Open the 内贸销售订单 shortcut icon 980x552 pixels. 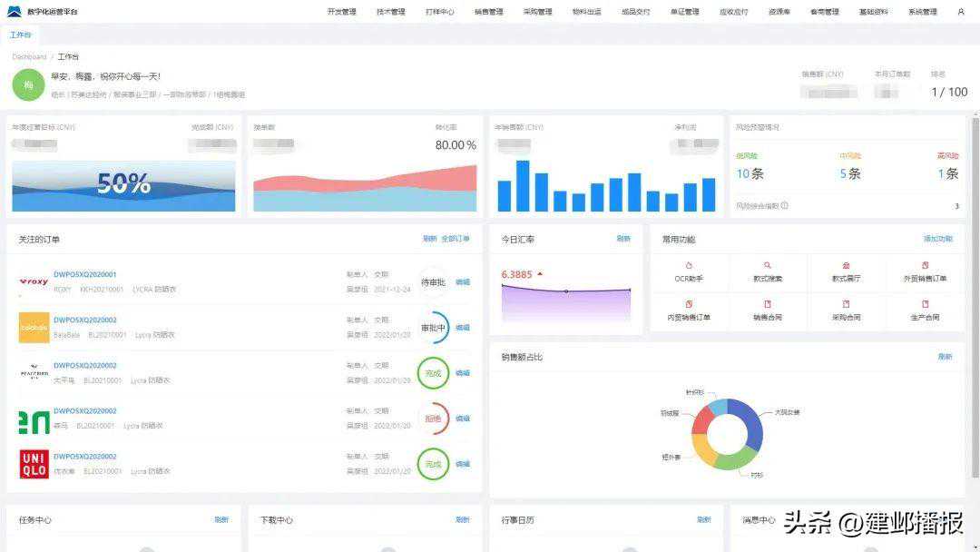tap(689, 305)
